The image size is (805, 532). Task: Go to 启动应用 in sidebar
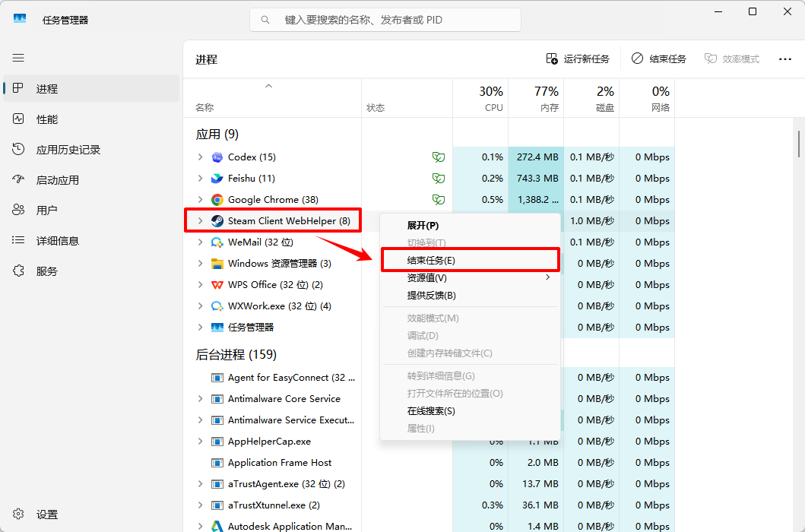[x=91, y=179]
